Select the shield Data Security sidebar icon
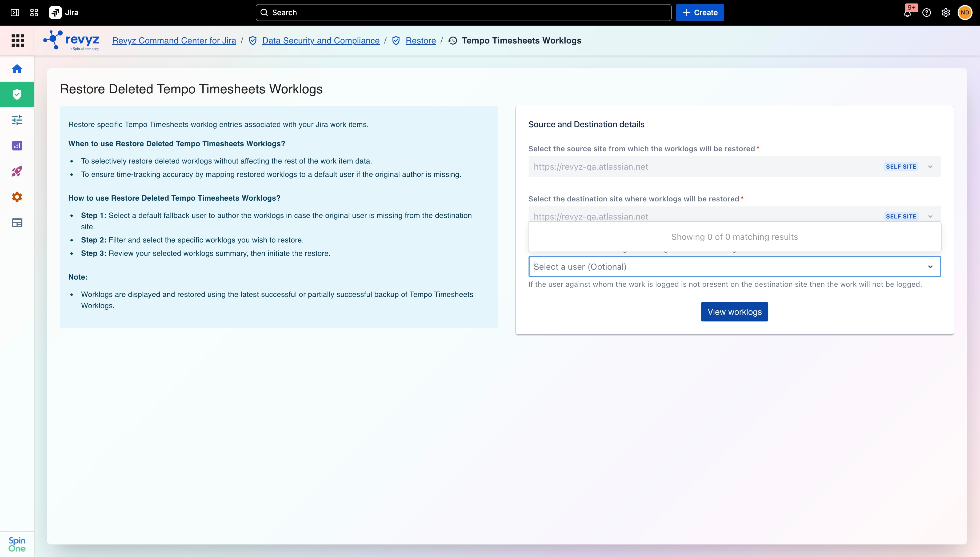The height and width of the screenshot is (557, 980). [17, 94]
